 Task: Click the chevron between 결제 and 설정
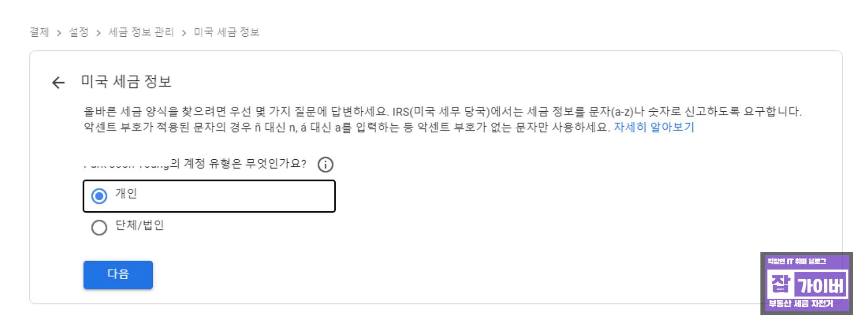59,33
